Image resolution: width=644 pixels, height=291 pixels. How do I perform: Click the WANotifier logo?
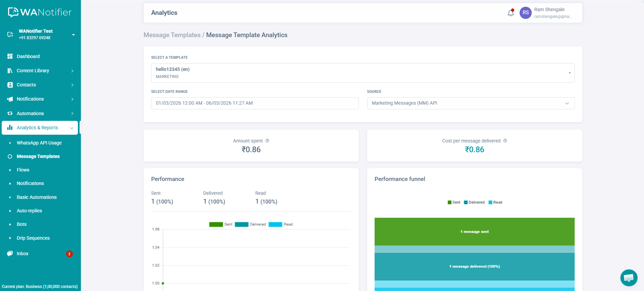pyautogui.click(x=40, y=12)
